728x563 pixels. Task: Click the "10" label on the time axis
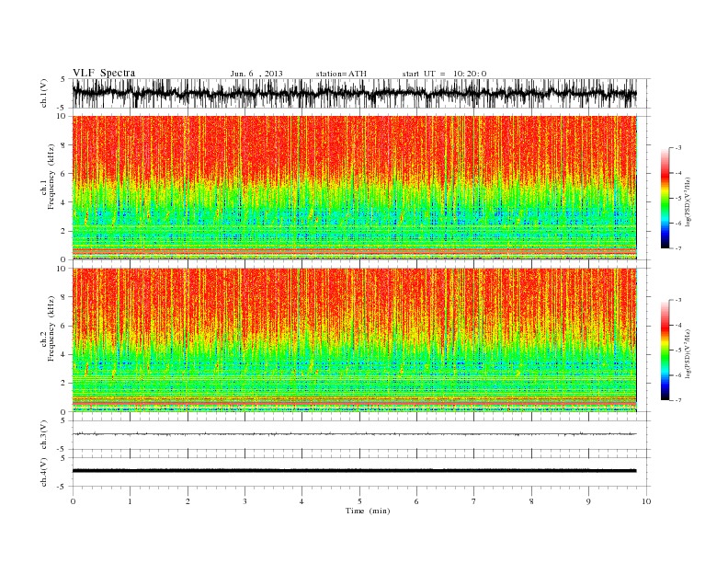coord(646,501)
